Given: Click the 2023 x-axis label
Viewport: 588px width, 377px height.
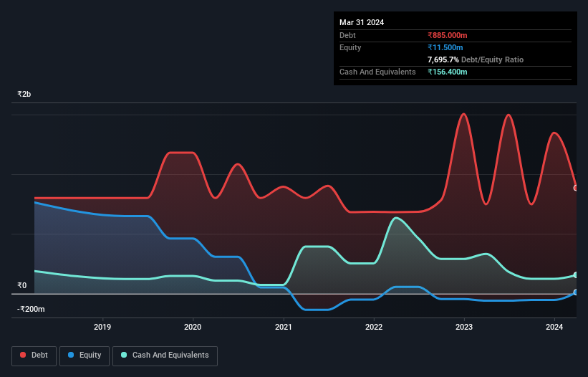Looking at the screenshot, I should pyautogui.click(x=464, y=327).
